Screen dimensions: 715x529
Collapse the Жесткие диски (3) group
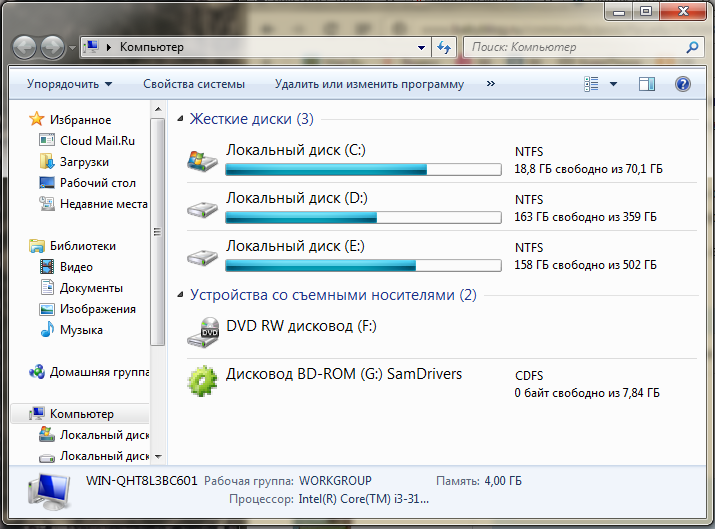181,119
